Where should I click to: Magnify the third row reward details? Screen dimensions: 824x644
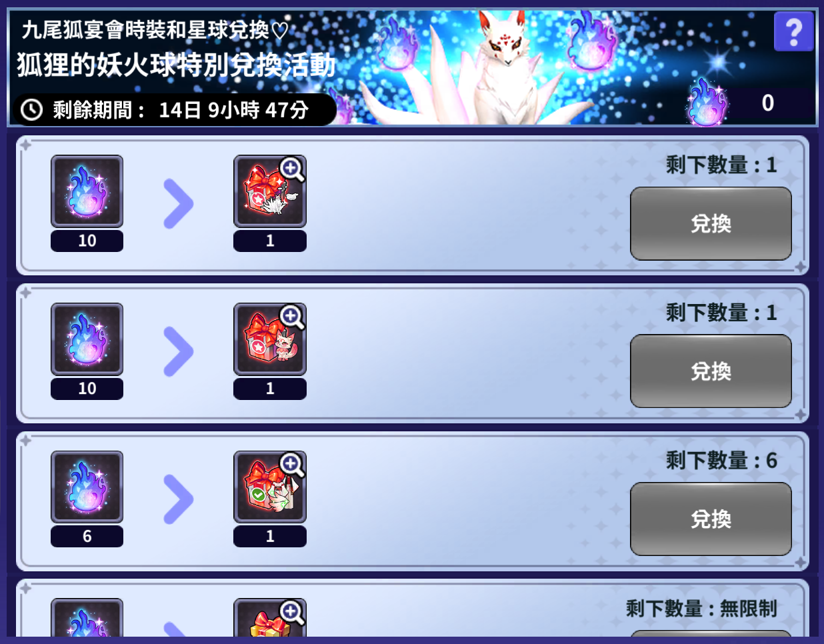(x=292, y=465)
